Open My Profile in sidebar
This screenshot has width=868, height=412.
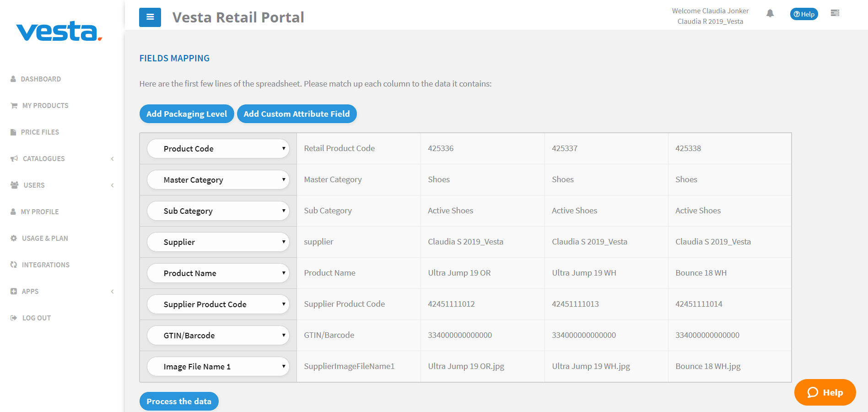pos(40,211)
